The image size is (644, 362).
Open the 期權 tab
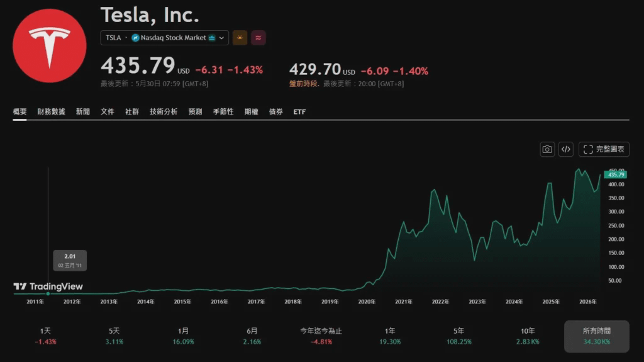[252, 111]
